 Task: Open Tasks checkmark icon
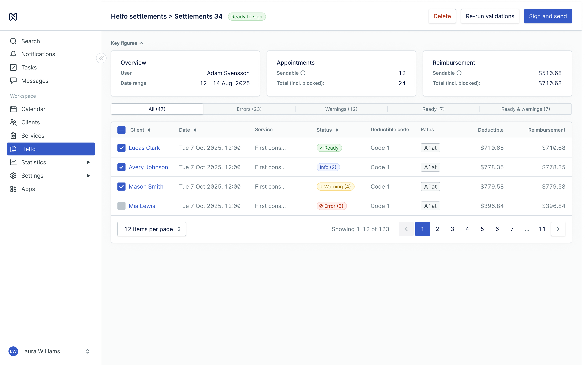point(13,67)
